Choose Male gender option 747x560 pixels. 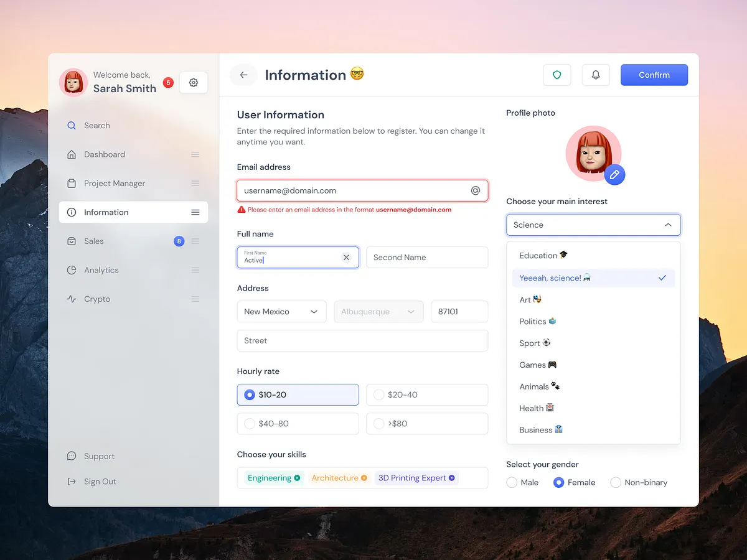(x=512, y=483)
